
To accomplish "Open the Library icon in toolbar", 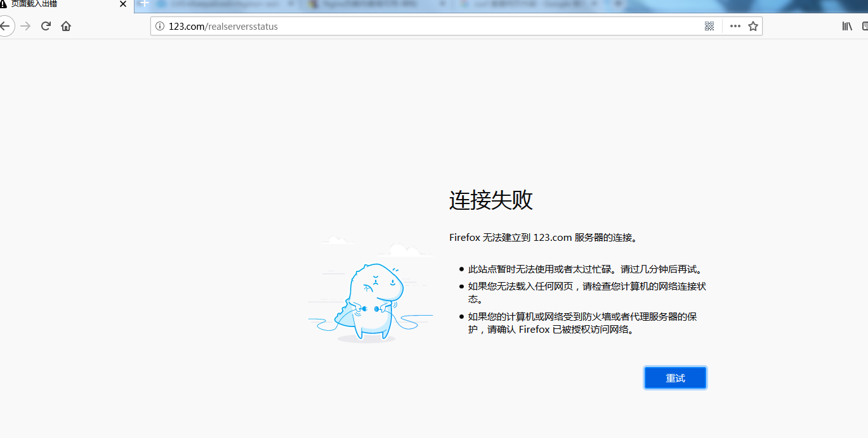I will 847,26.
